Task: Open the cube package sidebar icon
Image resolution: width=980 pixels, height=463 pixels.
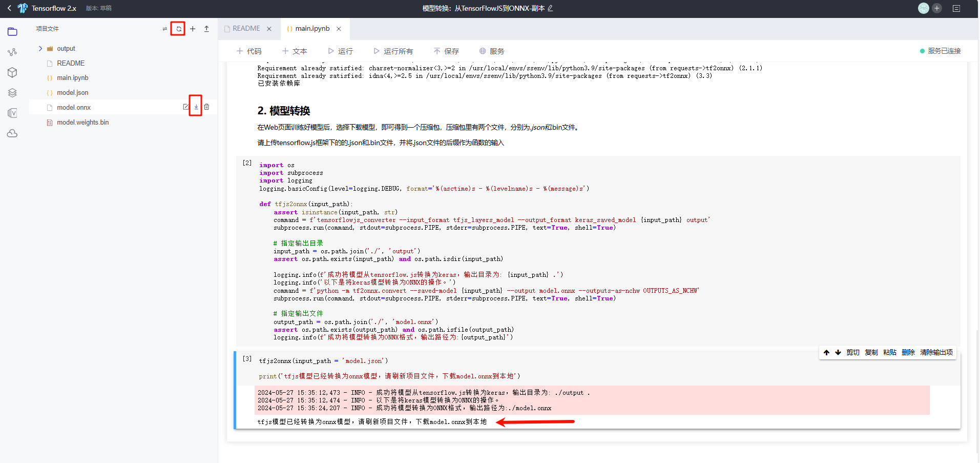Action: click(x=12, y=72)
